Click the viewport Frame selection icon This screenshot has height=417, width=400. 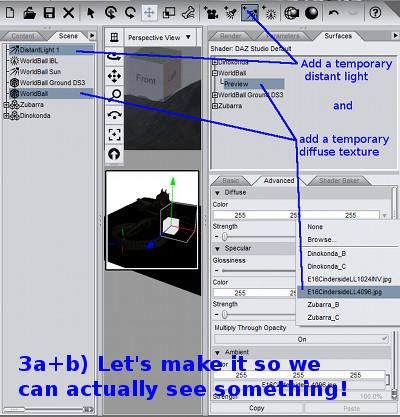(x=114, y=134)
